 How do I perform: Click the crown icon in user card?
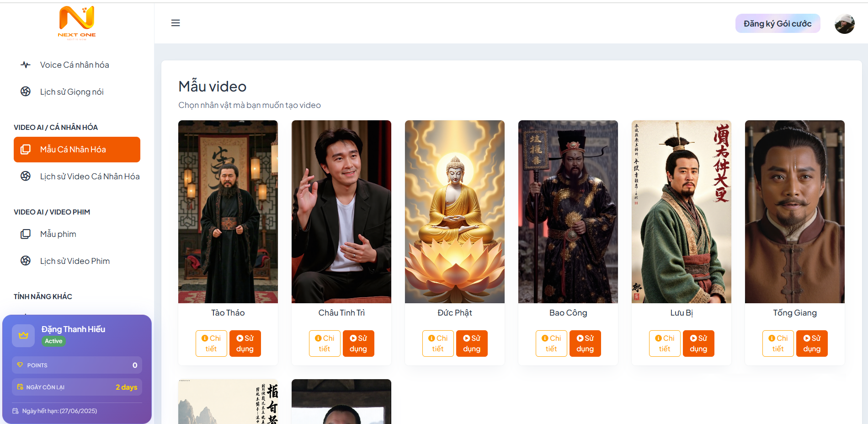[x=23, y=336]
